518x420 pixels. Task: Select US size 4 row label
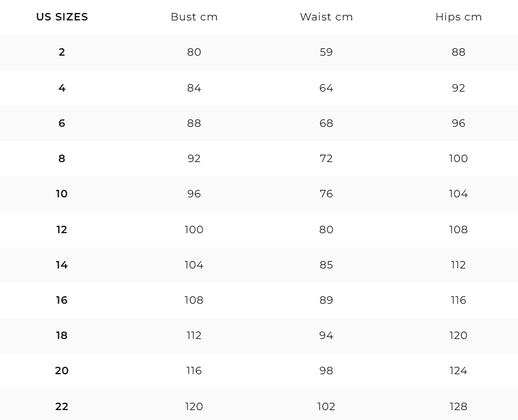pos(62,88)
